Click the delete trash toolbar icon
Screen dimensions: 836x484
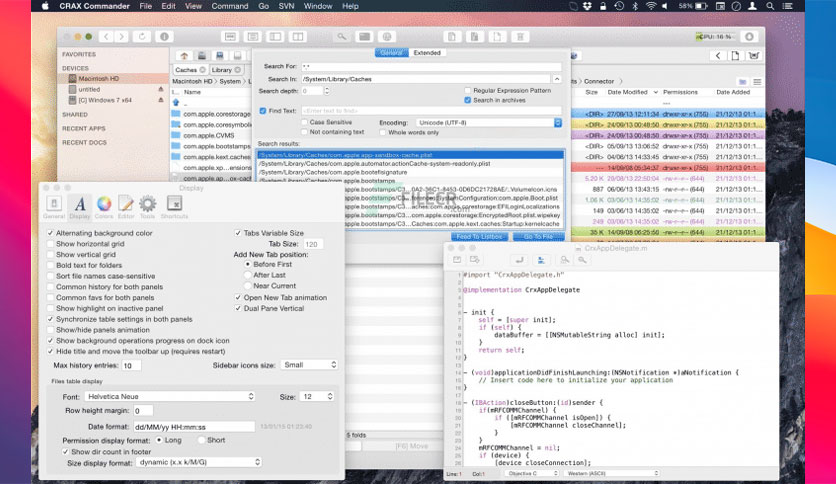click(x=520, y=36)
